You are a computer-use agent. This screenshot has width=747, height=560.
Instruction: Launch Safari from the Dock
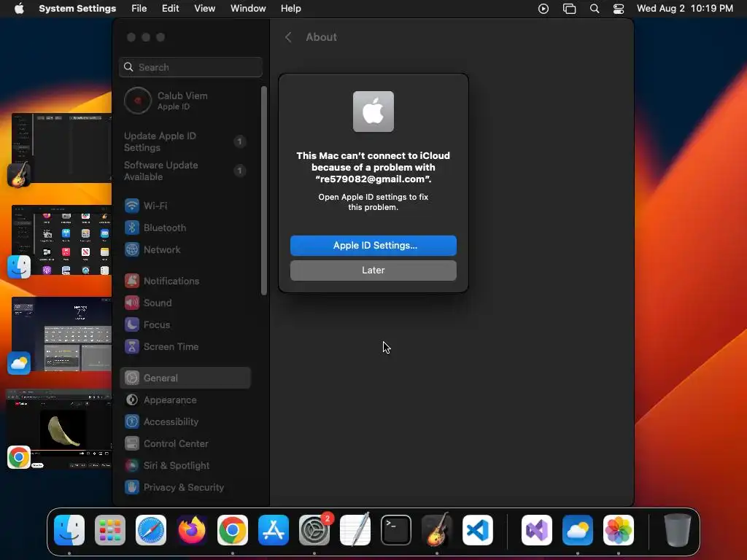(151, 530)
